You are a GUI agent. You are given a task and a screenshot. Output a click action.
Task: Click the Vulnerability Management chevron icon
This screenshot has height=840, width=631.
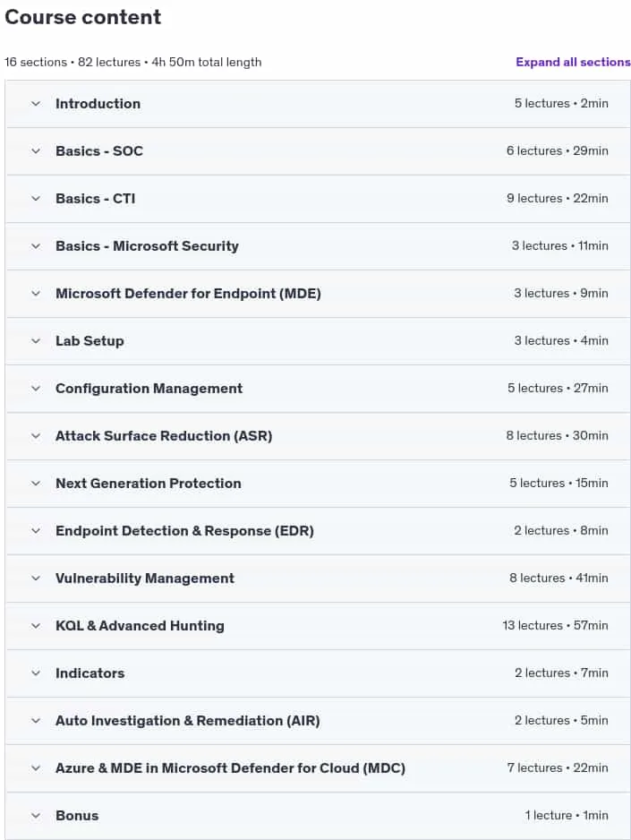[x=36, y=579]
